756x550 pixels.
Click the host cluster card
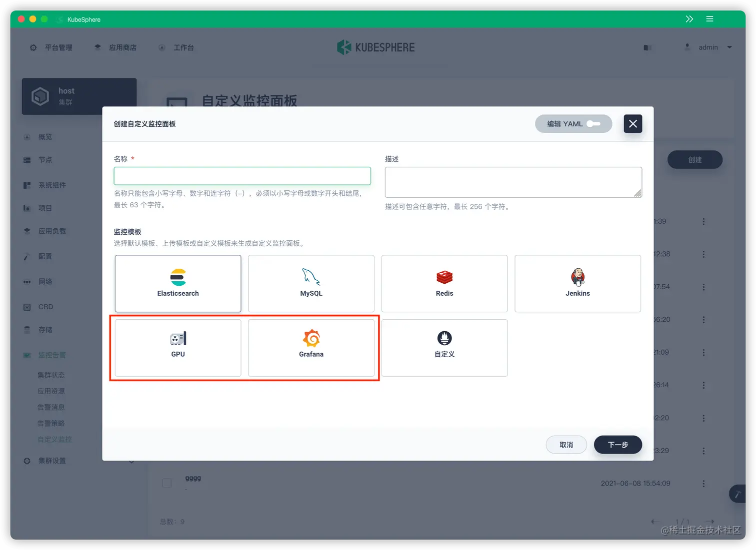pyautogui.click(x=79, y=96)
